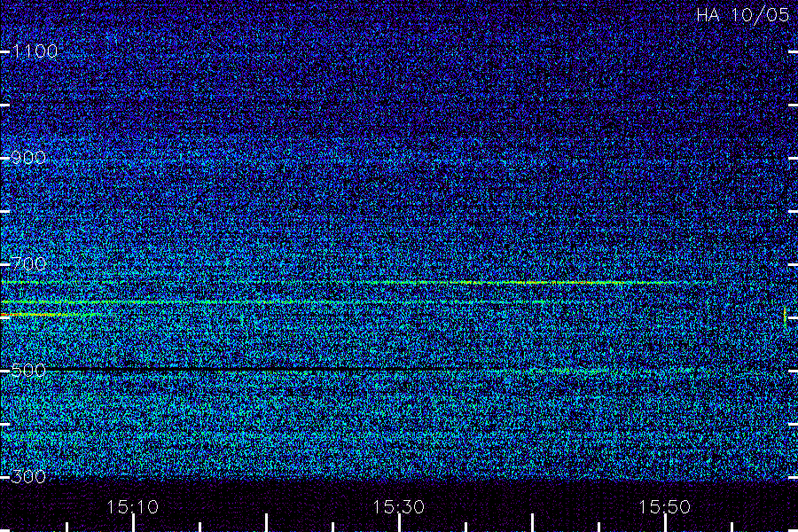Click the 700 frequency axis label

coord(28,263)
